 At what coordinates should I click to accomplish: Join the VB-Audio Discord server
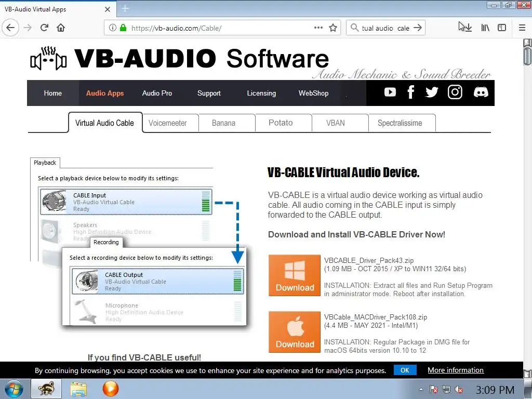click(481, 92)
